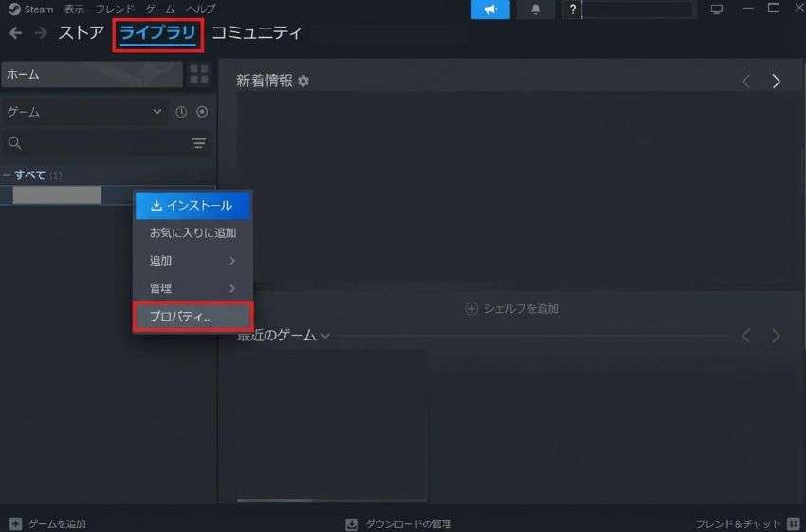
Task: Go to previous 新着情報 page arrow
Action: [x=746, y=82]
